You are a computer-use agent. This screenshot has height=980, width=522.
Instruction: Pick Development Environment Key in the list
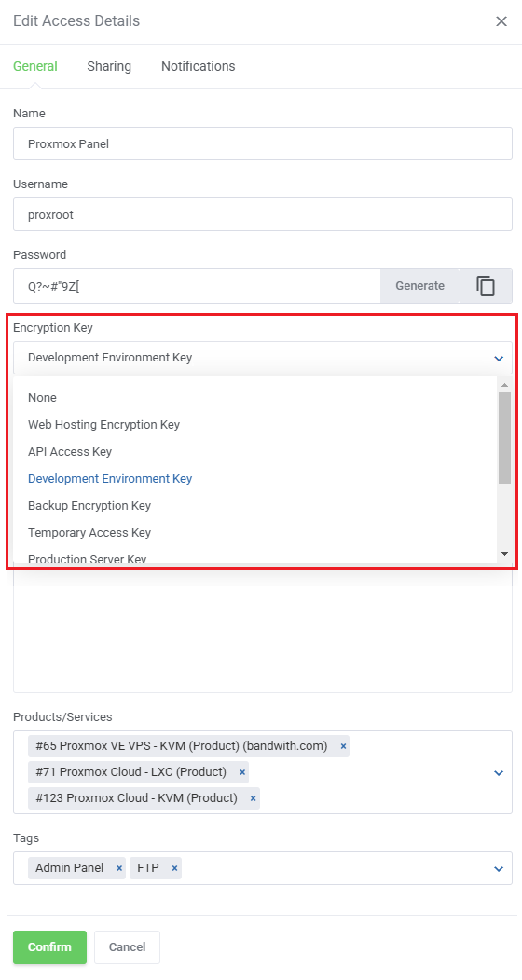pos(255,478)
